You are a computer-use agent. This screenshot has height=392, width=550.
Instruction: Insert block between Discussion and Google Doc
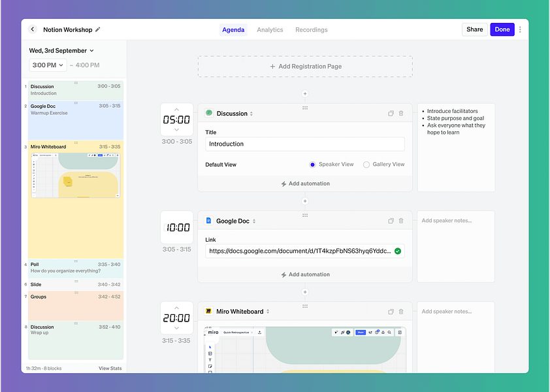(x=305, y=201)
